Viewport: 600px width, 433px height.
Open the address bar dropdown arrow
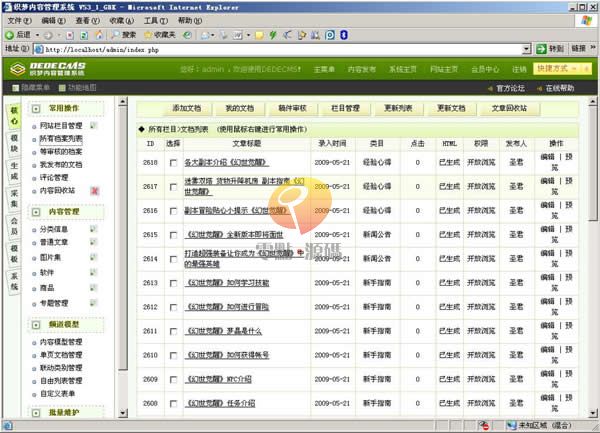click(x=527, y=49)
